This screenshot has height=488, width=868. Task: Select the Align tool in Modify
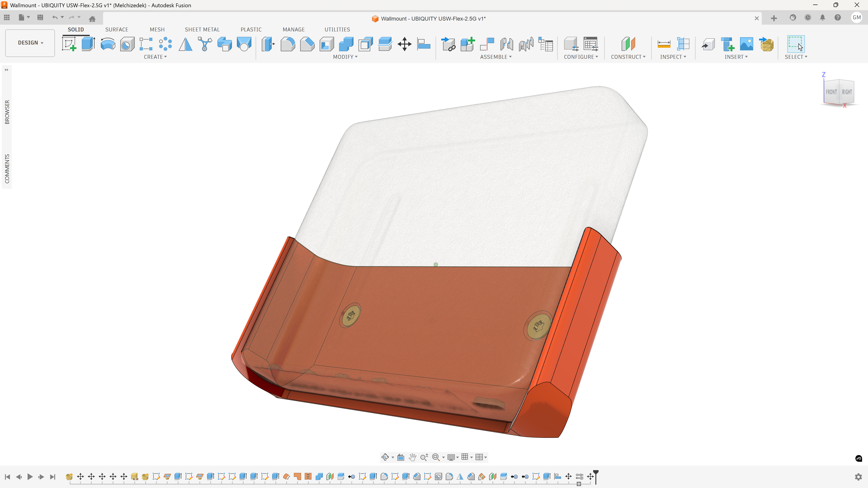point(424,44)
